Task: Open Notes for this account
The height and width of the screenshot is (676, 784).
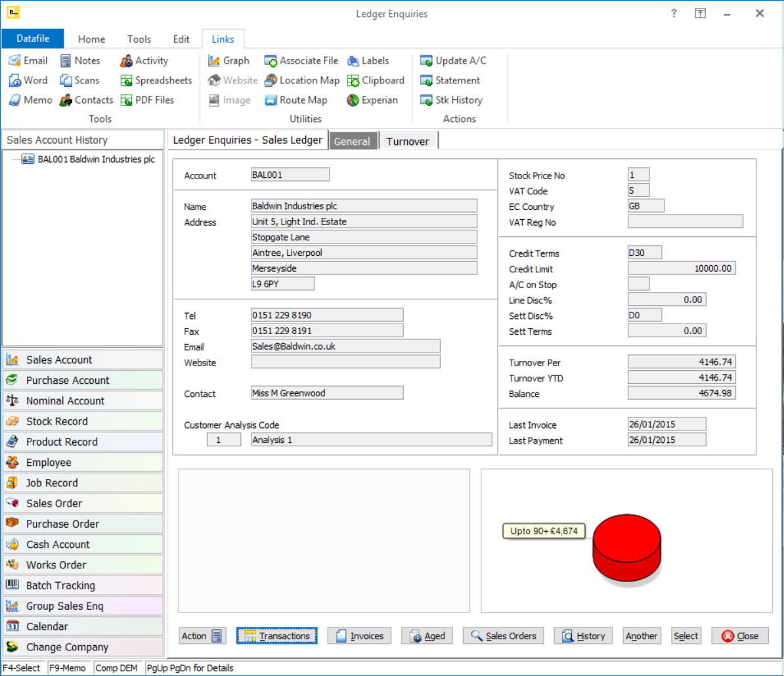Action: coord(80,60)
